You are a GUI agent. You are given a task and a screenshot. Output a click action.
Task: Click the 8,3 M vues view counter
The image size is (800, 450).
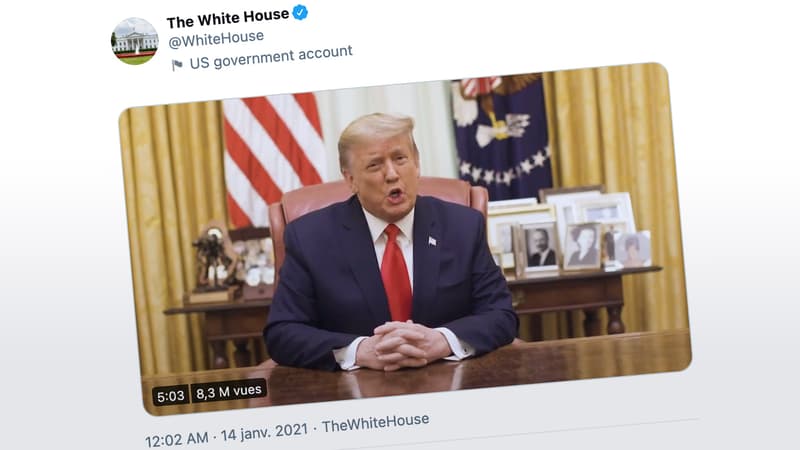pos(229,391)
